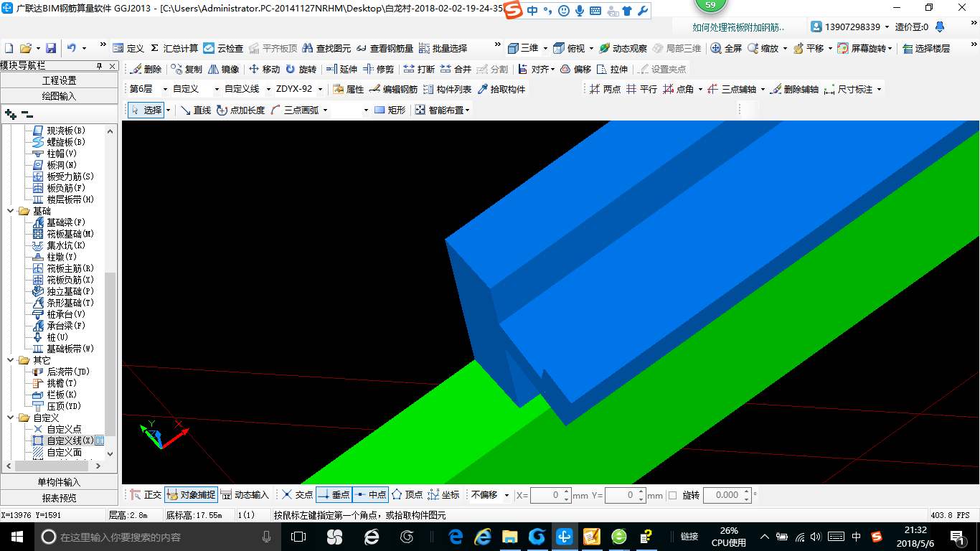Open 编辑钢筋 edit rebar
This screenshot has width=980, height=551.
(393, 89)
